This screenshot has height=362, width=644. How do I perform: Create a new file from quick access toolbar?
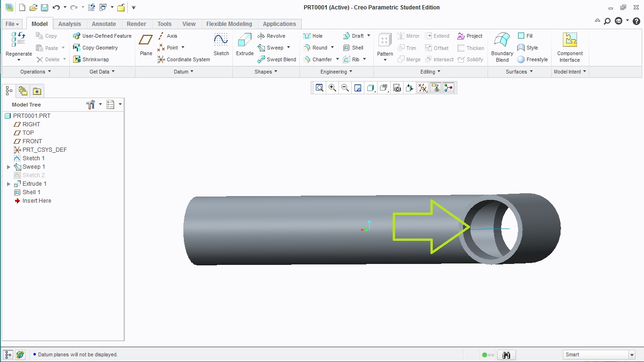click(22, 8)
